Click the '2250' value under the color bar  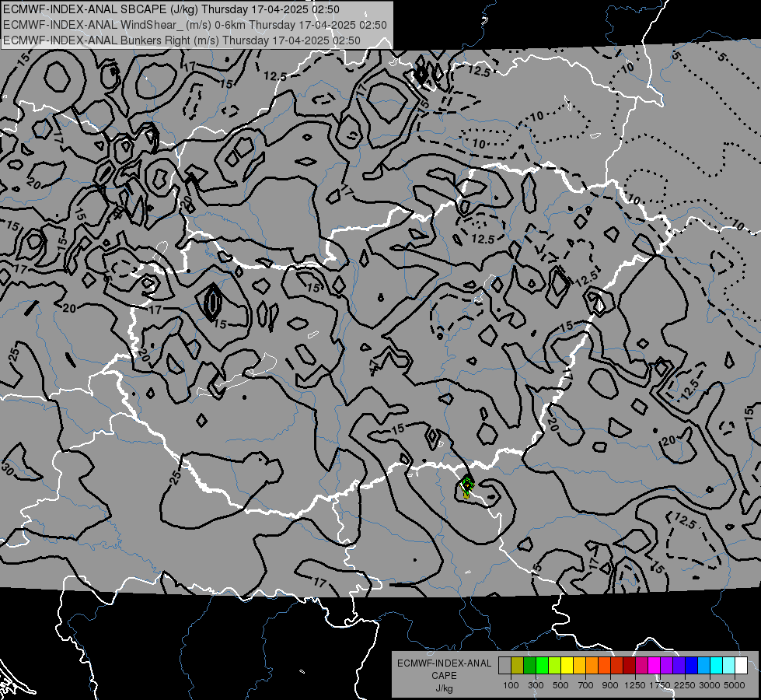[685, 685]
